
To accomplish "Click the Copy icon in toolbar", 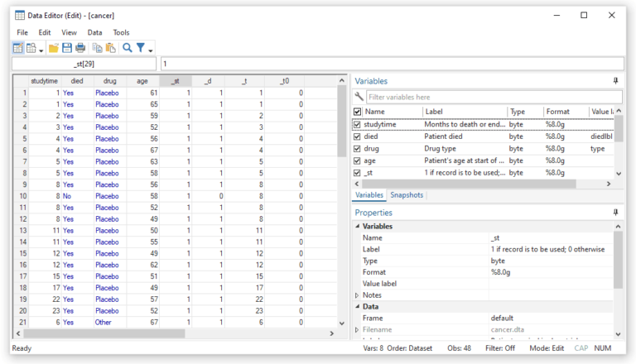I will (x=98, y=48).
